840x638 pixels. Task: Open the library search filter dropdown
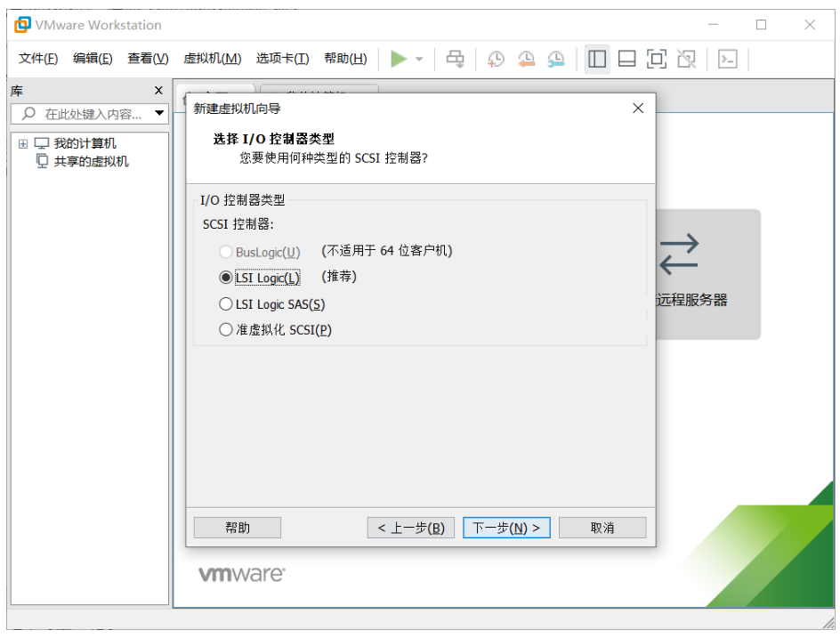coord(159,114)
